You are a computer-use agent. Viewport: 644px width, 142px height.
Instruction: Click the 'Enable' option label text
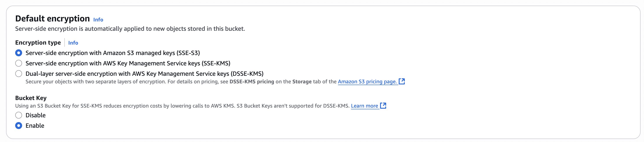click(35, 126)
